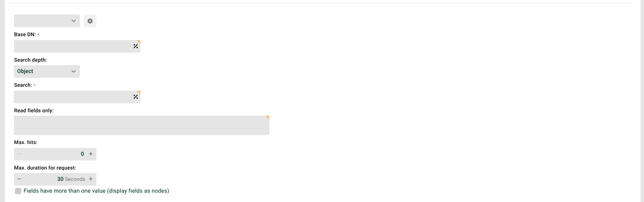644x202 pixels.
Task: Increase Max. hits with the plus icon
Action: coord(90,154)
